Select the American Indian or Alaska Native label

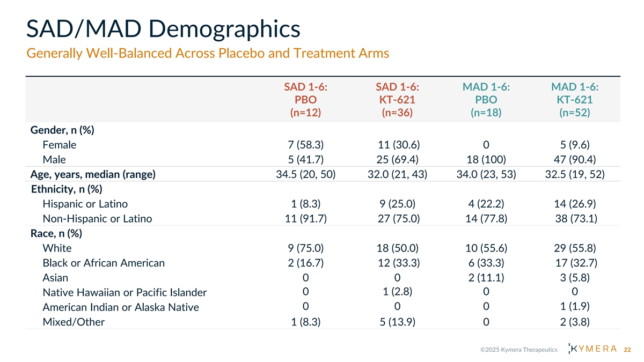coord(120,307)
